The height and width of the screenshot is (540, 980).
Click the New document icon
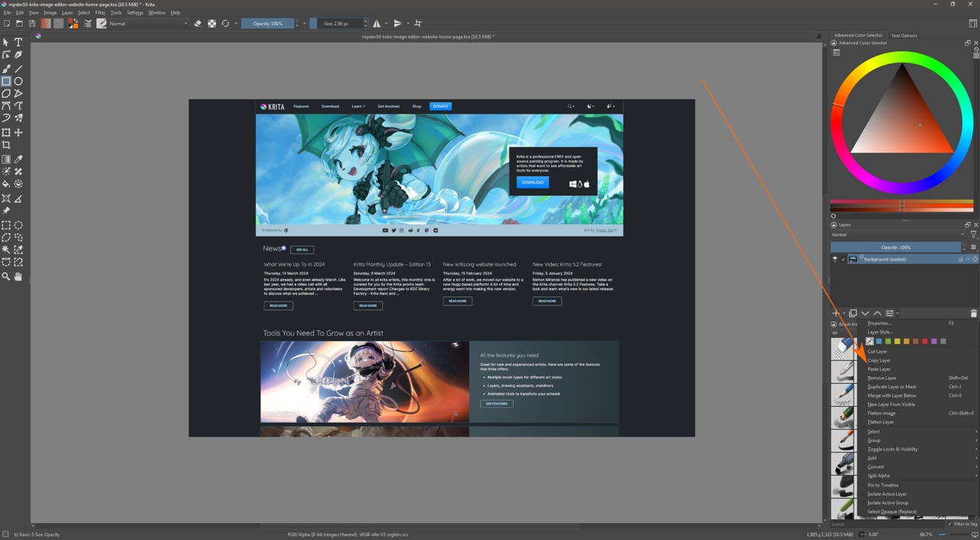coord(7,24)
